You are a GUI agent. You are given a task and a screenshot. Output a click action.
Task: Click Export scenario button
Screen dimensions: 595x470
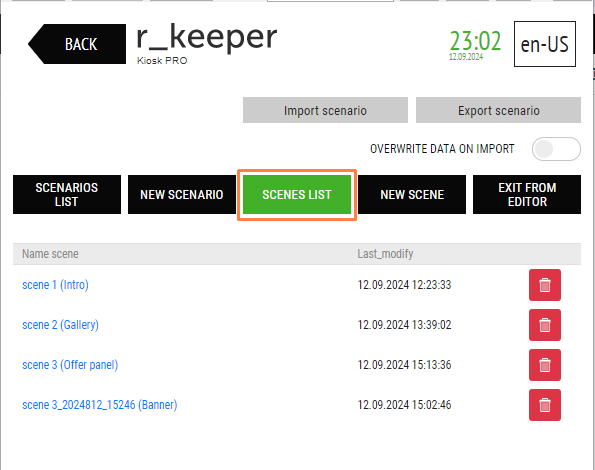coord(498,110)
